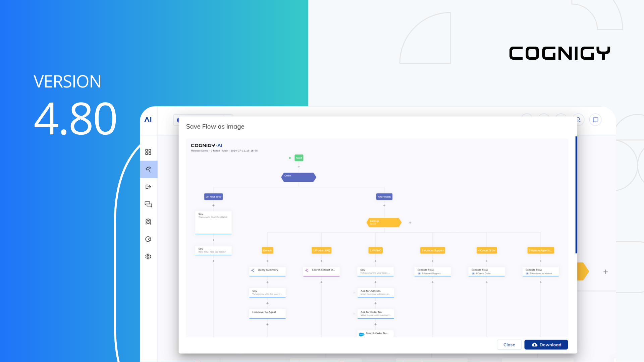
Task: Open the Settings gear in sidebar
Action: [x=149, y=256]
